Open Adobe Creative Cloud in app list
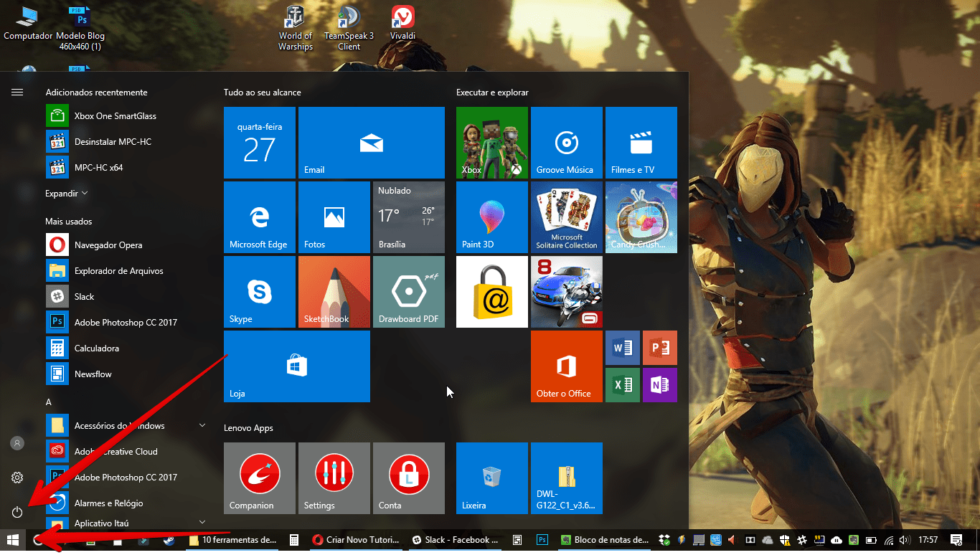The height and width of the screenshot is (555, 980). coord(122,451)
